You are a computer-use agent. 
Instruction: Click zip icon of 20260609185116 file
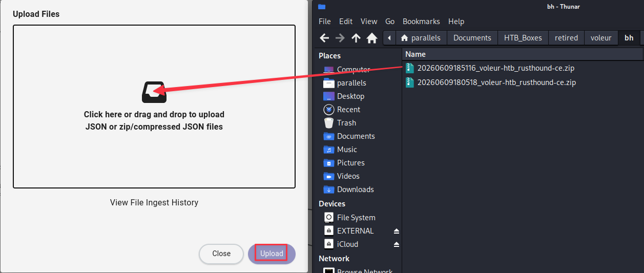click(409, 68)
